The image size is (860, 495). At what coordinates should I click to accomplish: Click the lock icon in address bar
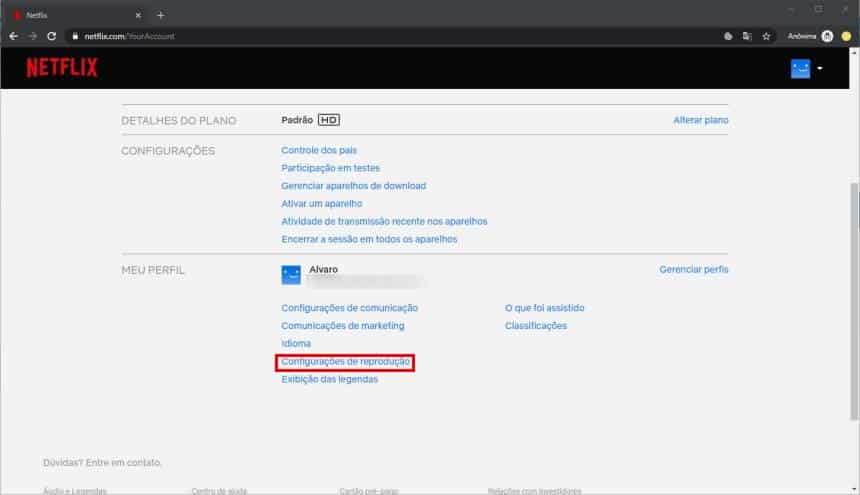point(75,36)
